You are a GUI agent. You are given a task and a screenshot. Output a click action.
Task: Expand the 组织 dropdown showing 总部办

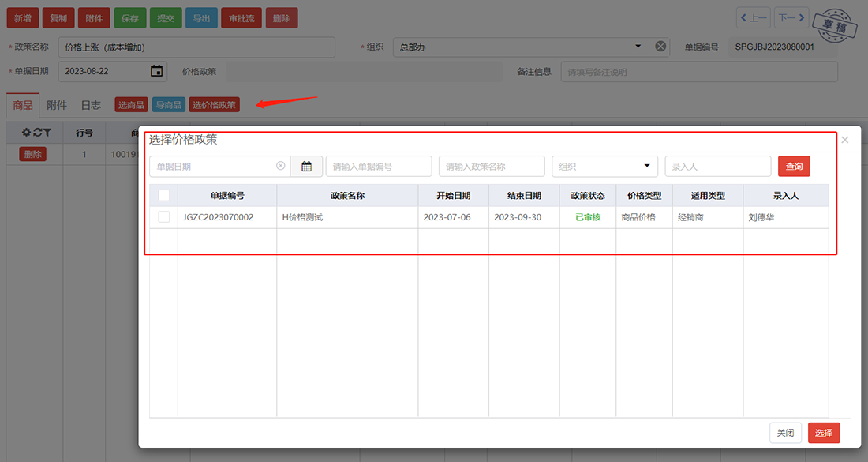point(638,47)
